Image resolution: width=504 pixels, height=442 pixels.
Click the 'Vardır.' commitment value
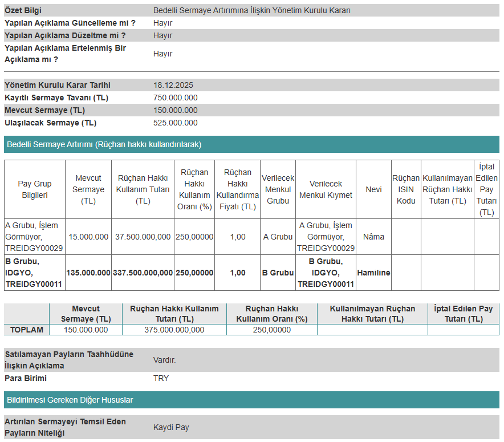pos(165,360)
